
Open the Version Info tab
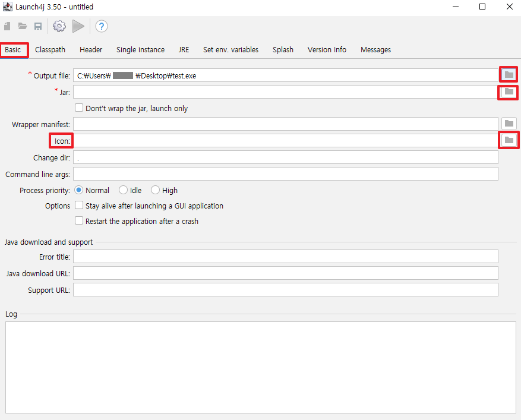point(327,50)
